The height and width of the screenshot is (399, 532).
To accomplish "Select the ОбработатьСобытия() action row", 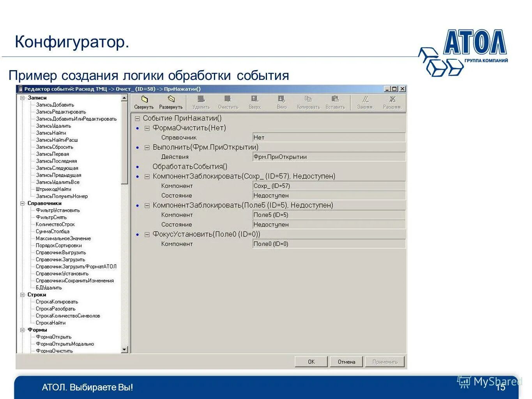I will [x=190, y=167].
